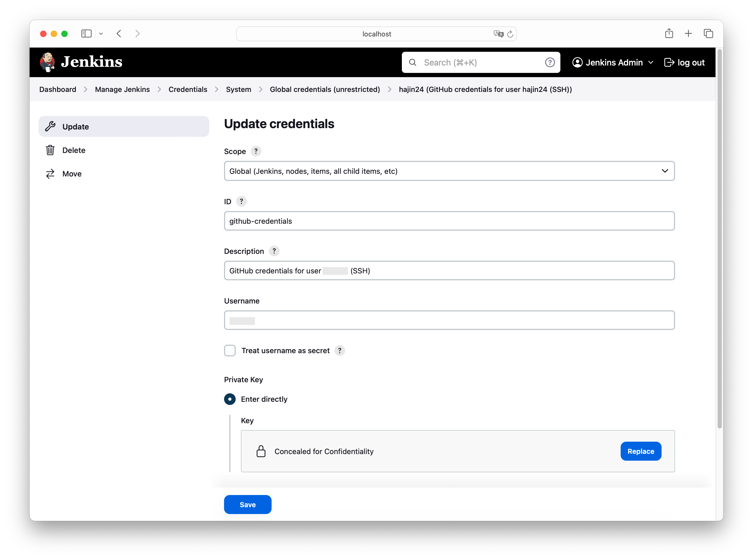Image resolution: width=753 pixels, height=560 pixels.
Task: Open the Scope help question mark
Action: tap(256, 151)
